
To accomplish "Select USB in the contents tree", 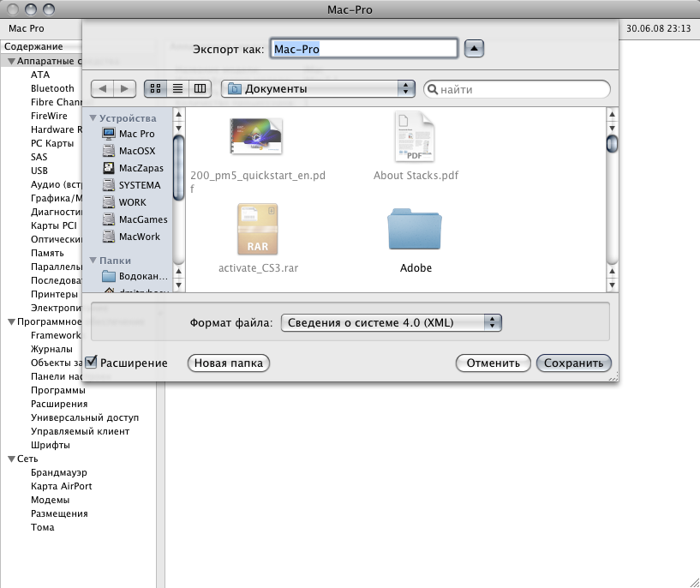I will [39, 171].
